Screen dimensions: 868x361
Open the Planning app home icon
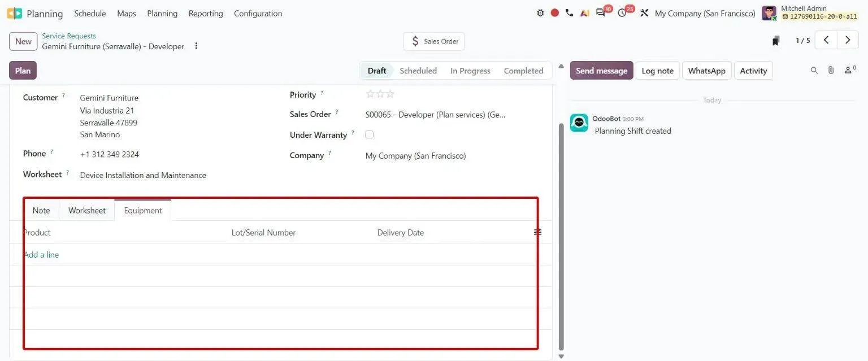[x=15, y=13]
